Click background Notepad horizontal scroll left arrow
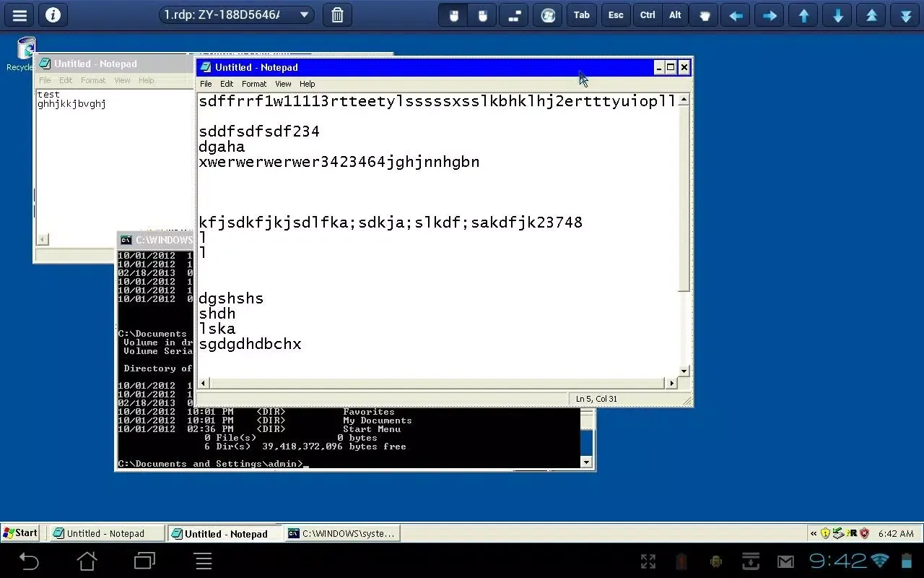The width and height of the screenshot is (924, 578). coord(43,239)
